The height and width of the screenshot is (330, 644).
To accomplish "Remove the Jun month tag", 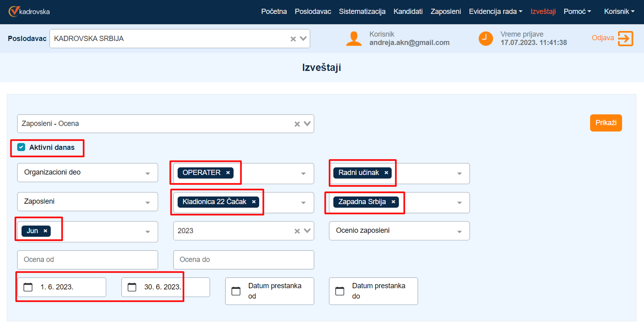I will point(45,231).
